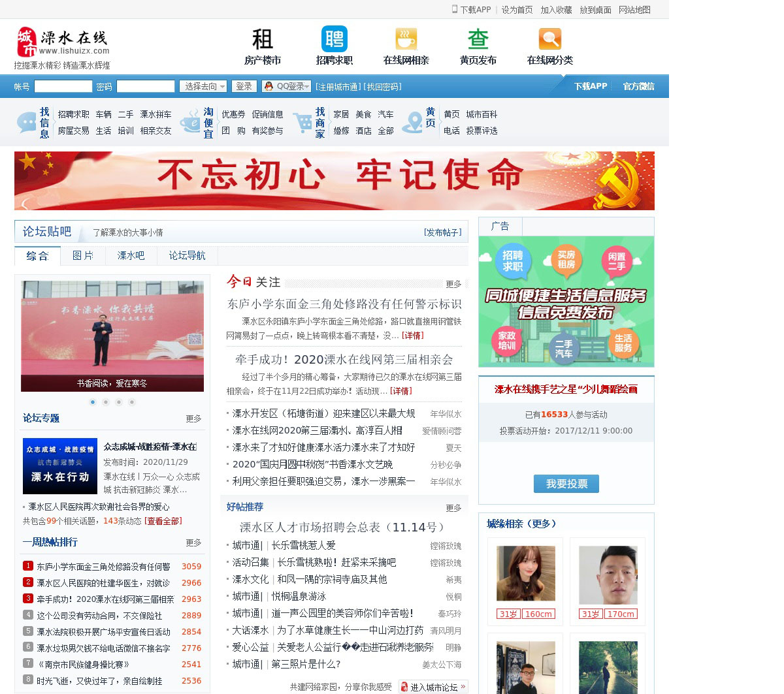Screen dimensions: 784x694
Task: Click 网站地图 in top bar
Action: click(634, 10)
